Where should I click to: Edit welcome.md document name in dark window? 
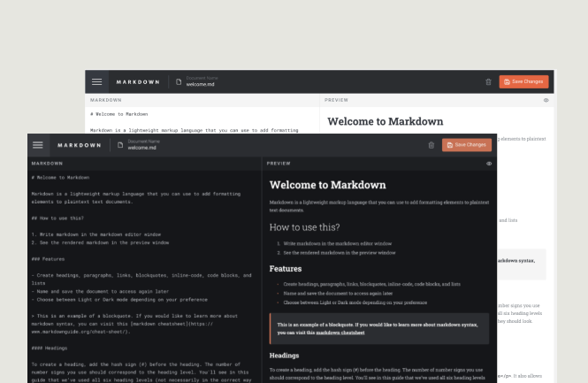141,148
